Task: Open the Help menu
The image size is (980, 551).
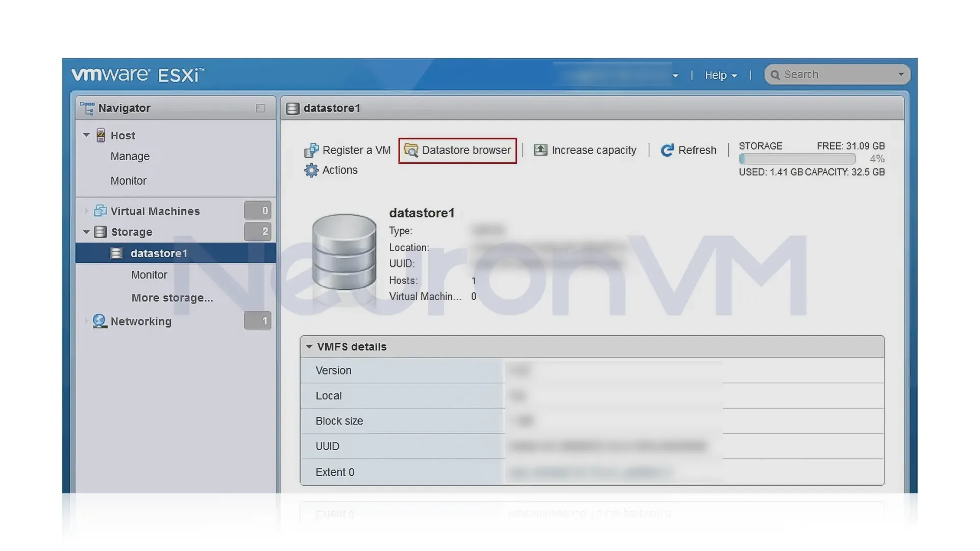Action: click(721, 76)
